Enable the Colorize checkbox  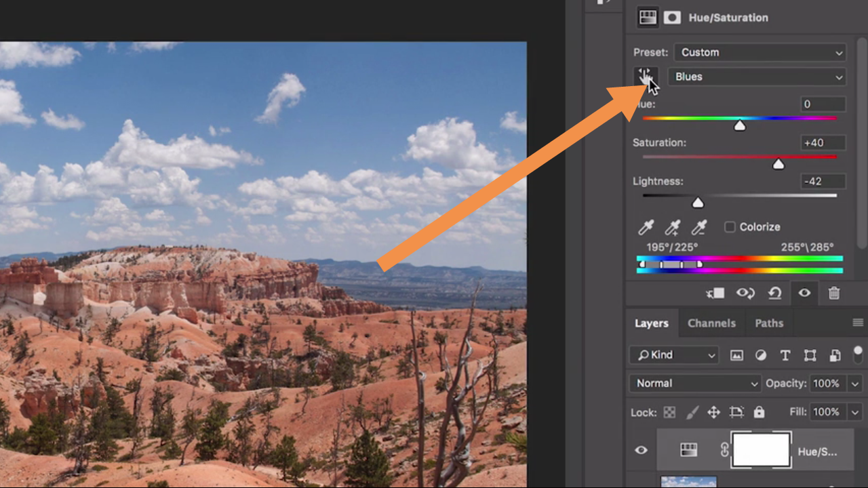coord(730,227)
